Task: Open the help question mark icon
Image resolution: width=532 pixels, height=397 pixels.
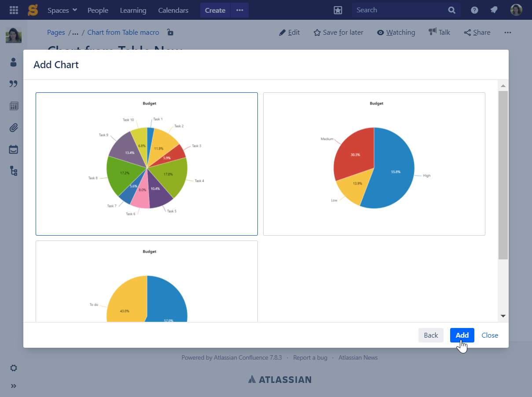Action: coord(474,10)
